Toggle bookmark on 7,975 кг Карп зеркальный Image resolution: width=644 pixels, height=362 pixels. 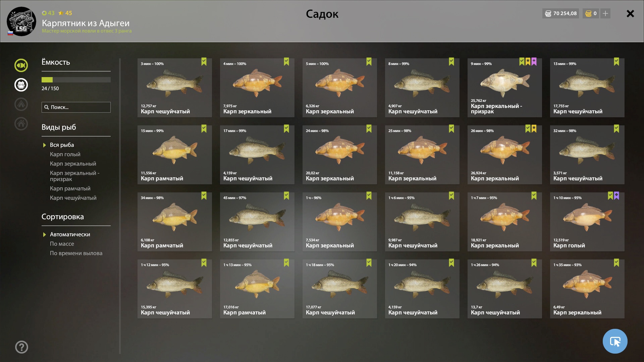click(286, 62)
